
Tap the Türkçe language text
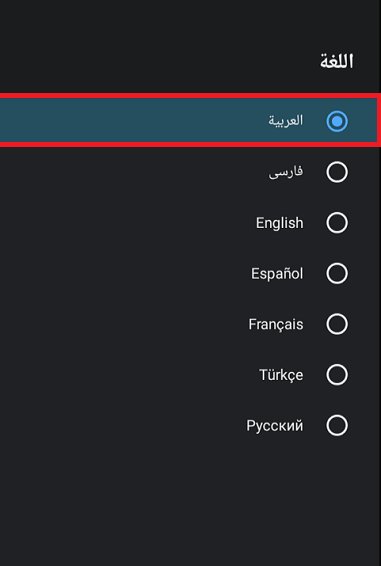point(281,375)
